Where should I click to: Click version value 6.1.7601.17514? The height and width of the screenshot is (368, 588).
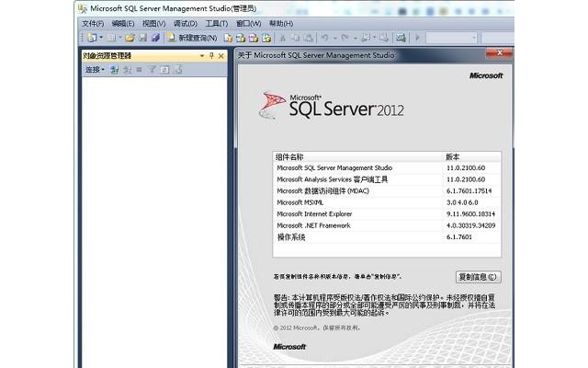click(x=469, y=191)
